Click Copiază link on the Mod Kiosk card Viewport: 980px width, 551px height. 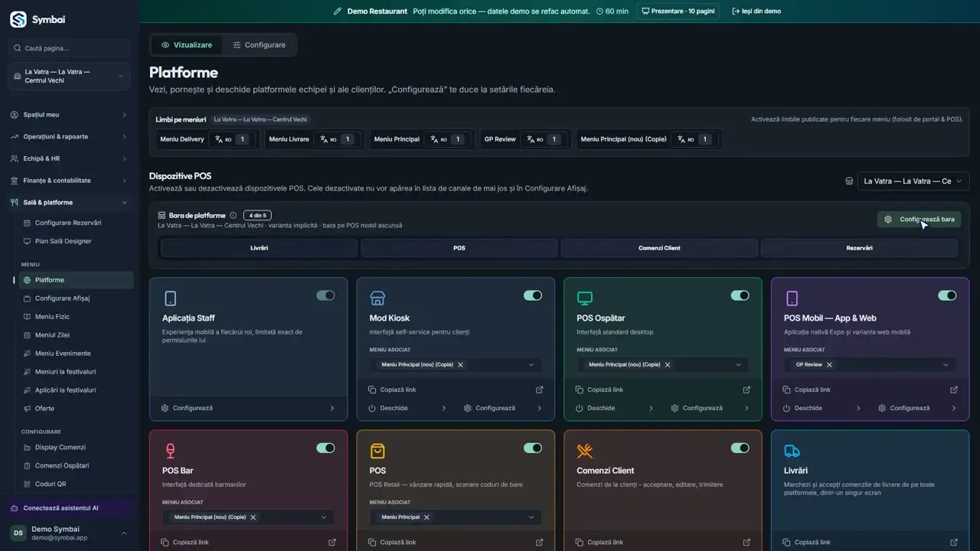click(x=392, y=390)
